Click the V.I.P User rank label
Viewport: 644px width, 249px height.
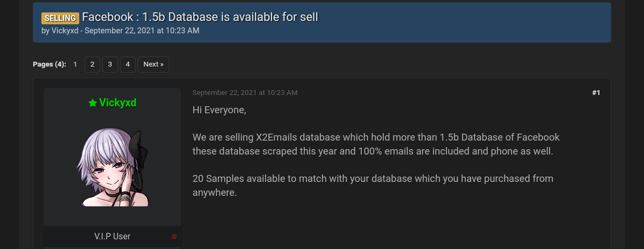pos(112,236)
